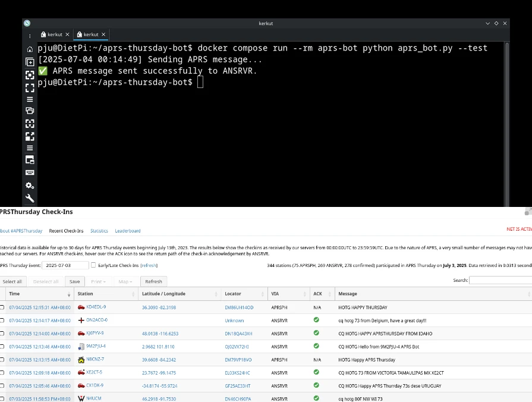Click the yellow house icon beside N8CNZ-7
This screenshot has height=402, width=532.
(x=81, y=360)
